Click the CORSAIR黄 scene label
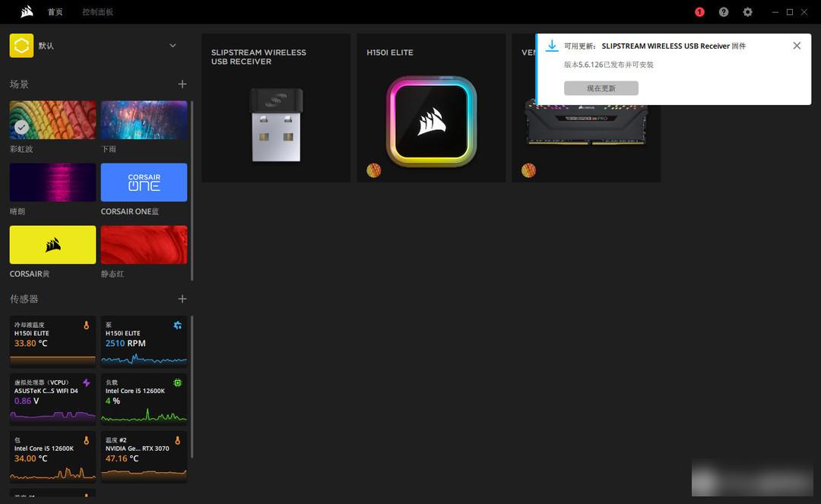This screenshot has height=504, width=821. point(30,274)
